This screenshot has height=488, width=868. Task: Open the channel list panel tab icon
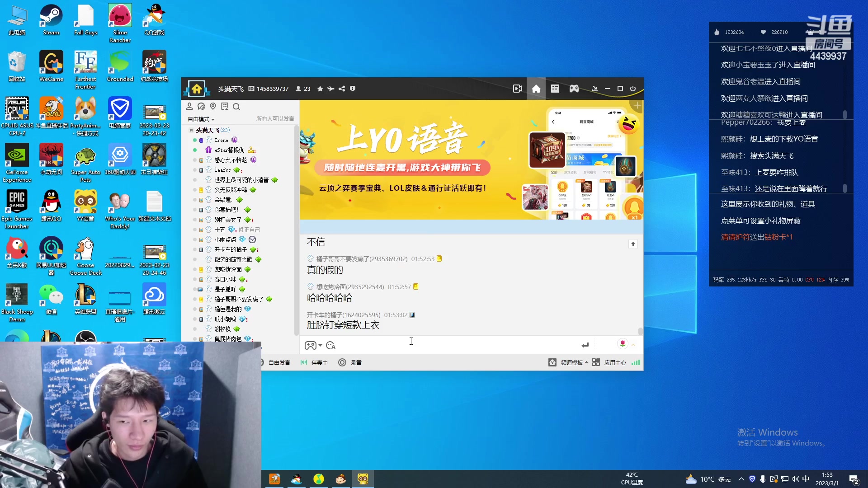(555, 89)
